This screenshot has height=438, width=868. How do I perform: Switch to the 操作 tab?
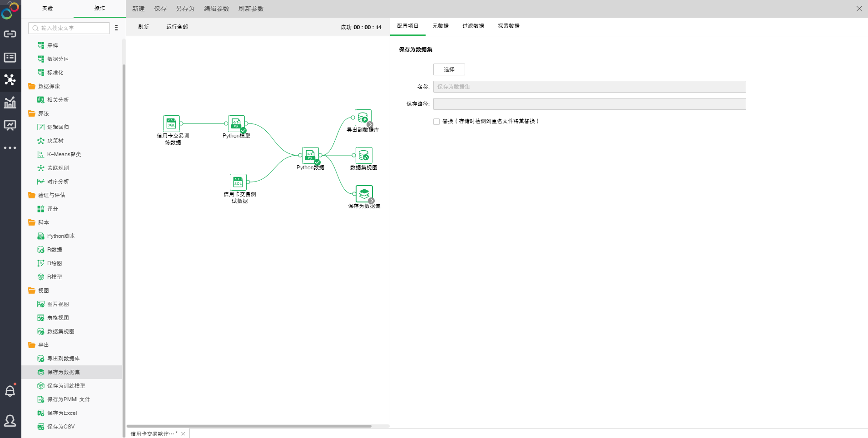click(99, 9)
